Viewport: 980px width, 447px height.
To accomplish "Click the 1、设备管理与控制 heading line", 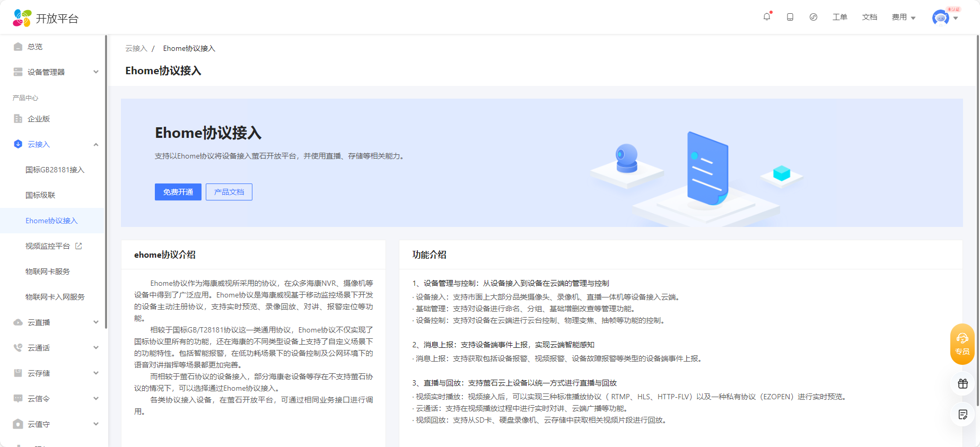I will [511, 283].
